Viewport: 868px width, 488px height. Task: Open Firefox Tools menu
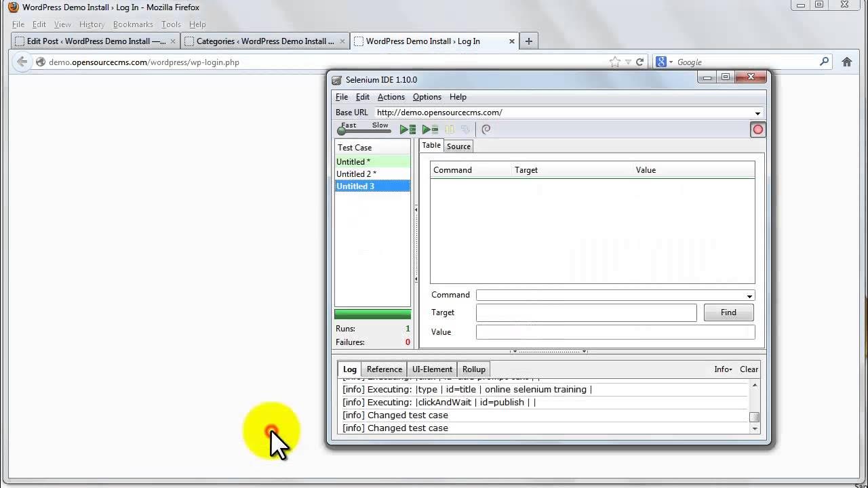coord(171,24)
